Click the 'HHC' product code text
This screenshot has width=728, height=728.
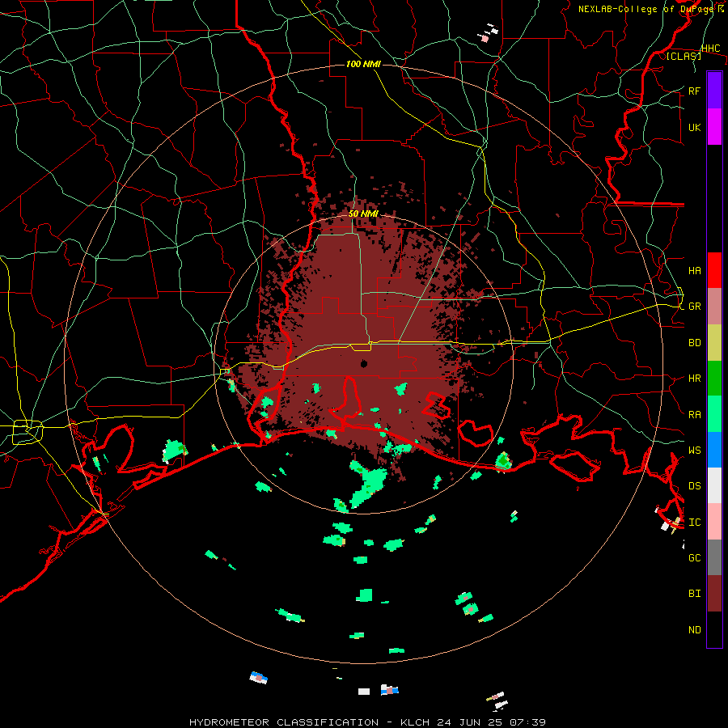[x=710, y=49]
